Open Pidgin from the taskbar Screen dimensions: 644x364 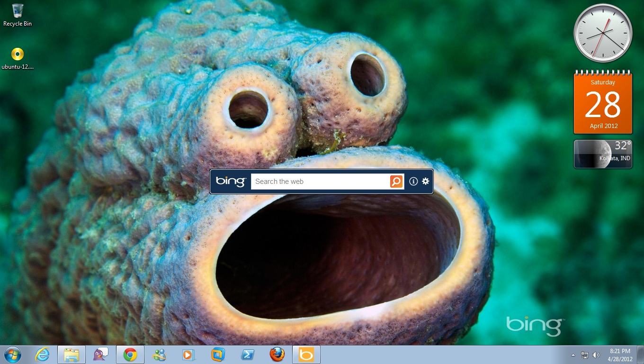pos(100,354)
